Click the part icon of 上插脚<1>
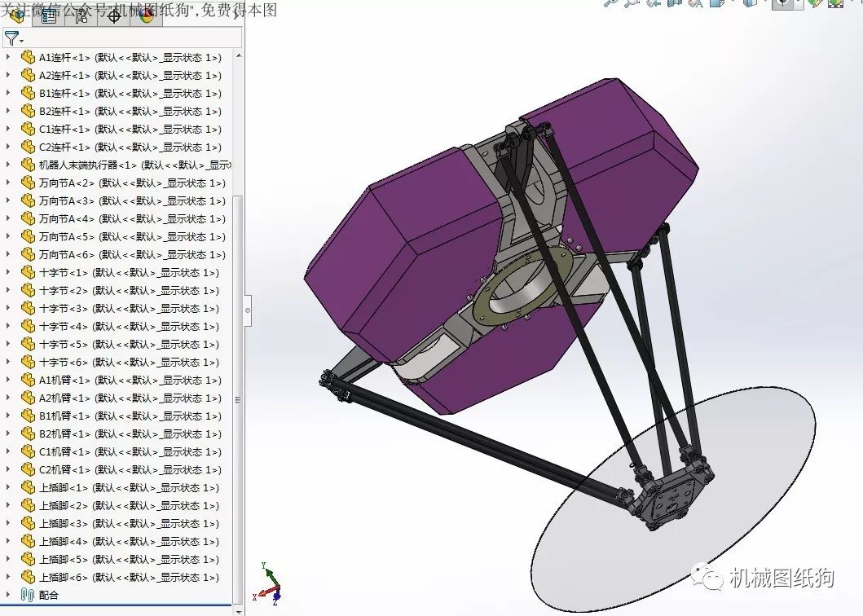Screen dimensions: 863x616 coord(28,487)
